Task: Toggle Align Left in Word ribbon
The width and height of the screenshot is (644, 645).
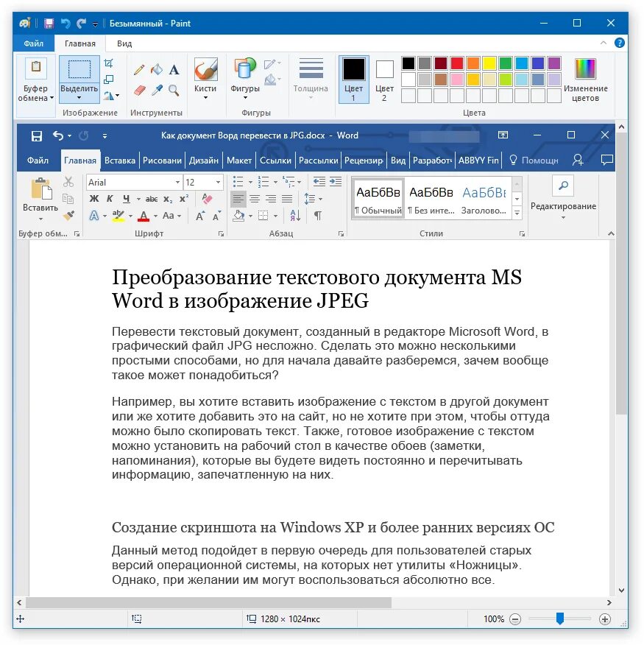Action: [x=238, y=199]
